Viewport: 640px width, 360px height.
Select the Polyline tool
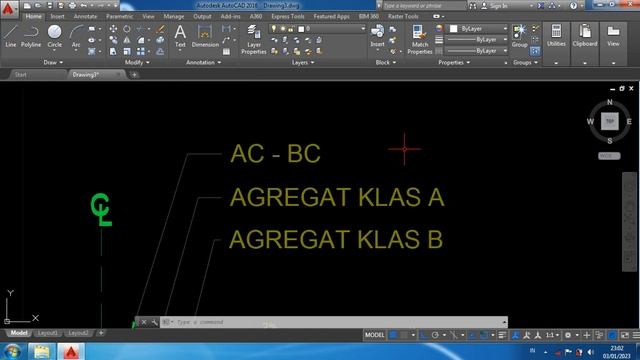point(31,36)
